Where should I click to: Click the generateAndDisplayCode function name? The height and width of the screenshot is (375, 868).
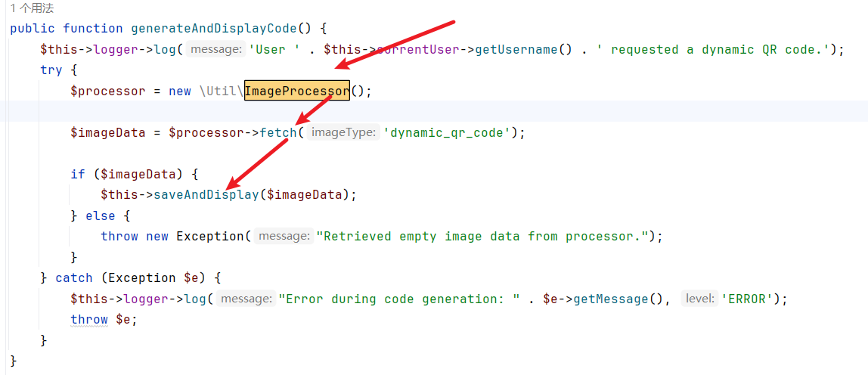(x=213, y=28)
